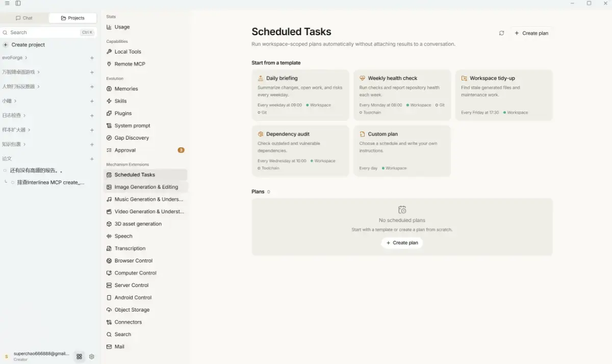Select the 论文 project row

(x=48, y=159)
